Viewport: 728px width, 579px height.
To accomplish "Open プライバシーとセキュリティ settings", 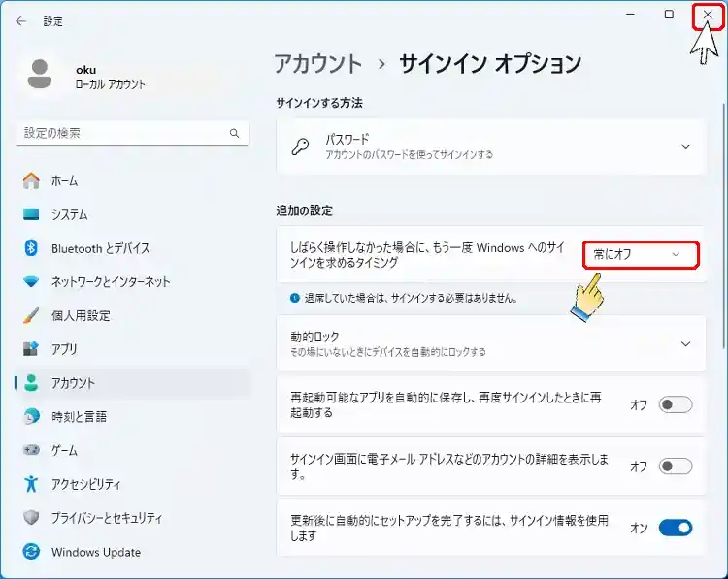I will (x=133, y=517).
